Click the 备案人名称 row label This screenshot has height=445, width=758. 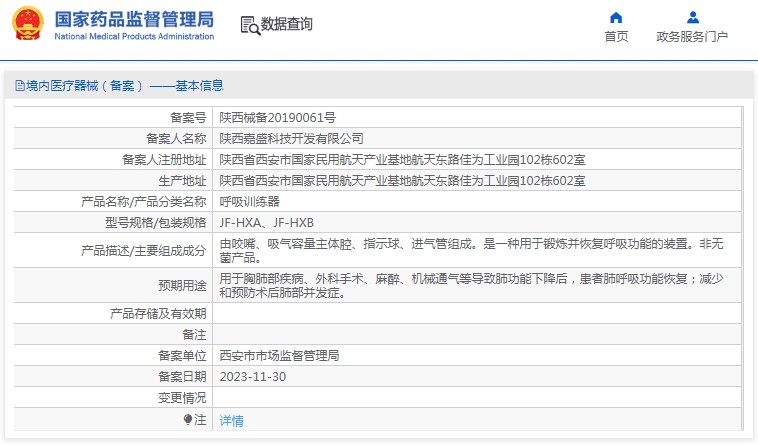pyautogui.click(x=176, y=139)
